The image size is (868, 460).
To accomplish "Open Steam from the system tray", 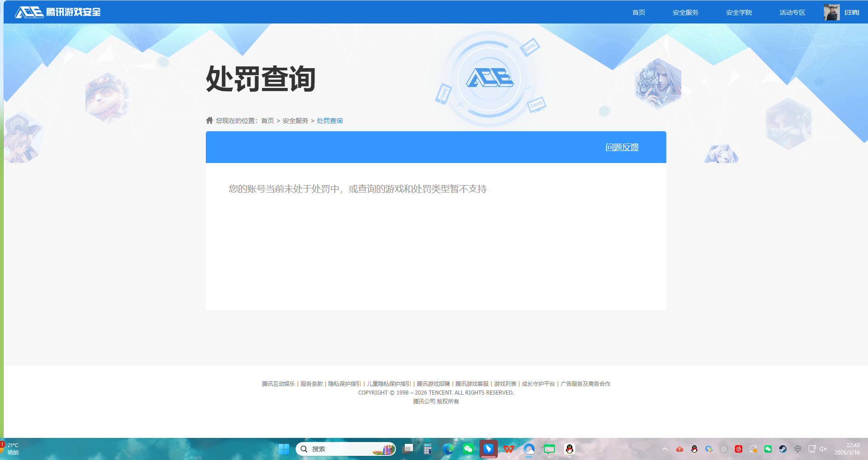I will 783,449.
